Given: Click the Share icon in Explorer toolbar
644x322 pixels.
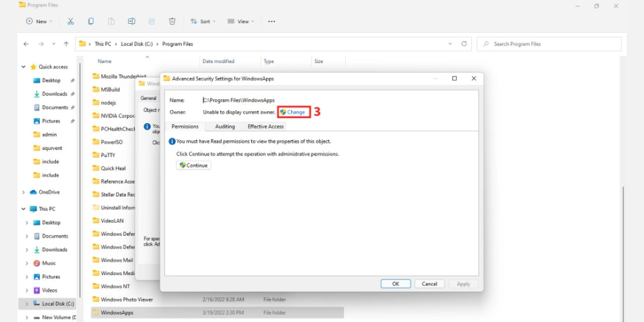Looking at the screenshot, I should click(152, 21).
